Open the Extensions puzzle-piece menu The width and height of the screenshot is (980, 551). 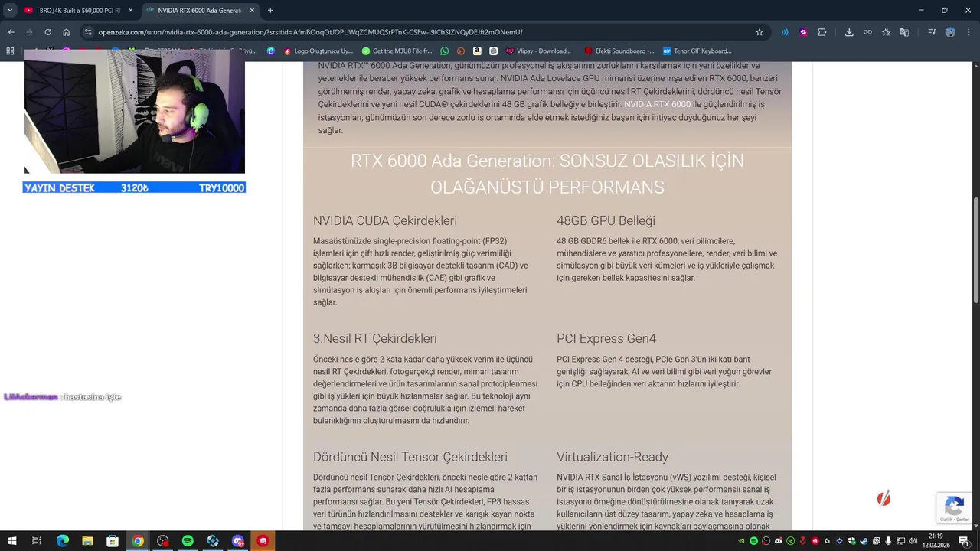coord(822,32)
